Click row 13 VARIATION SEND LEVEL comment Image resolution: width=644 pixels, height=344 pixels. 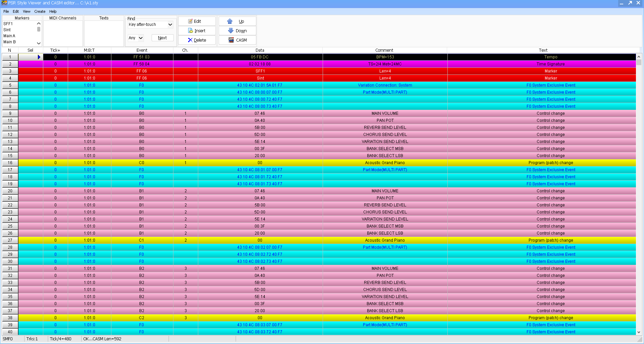pos(385,142)
